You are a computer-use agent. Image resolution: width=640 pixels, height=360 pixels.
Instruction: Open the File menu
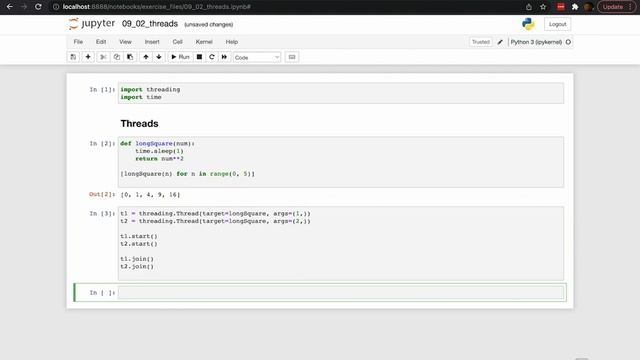tap(78, 42)
